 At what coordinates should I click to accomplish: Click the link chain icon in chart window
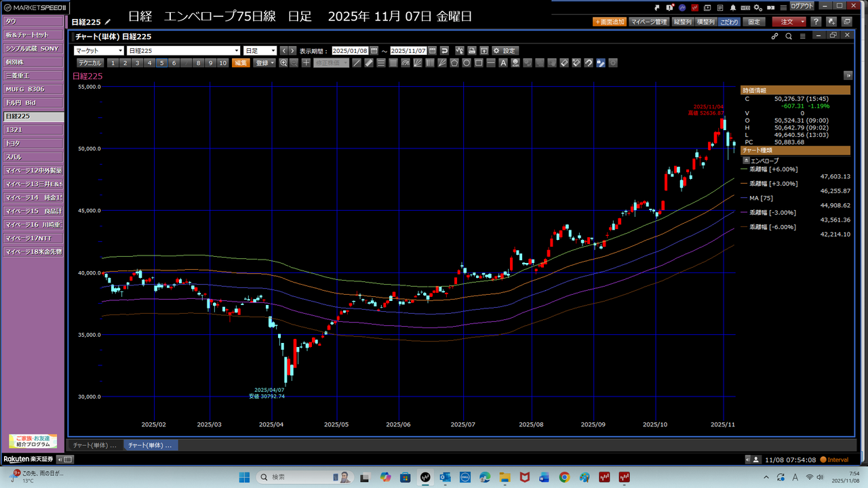click(x=775, y=36)
